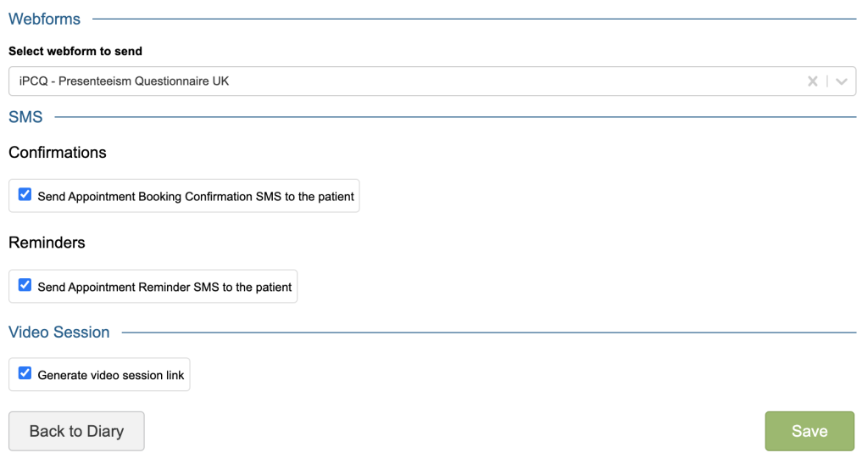Click the Send Appointment Booking Confirmation SMS label

point(196,196)
